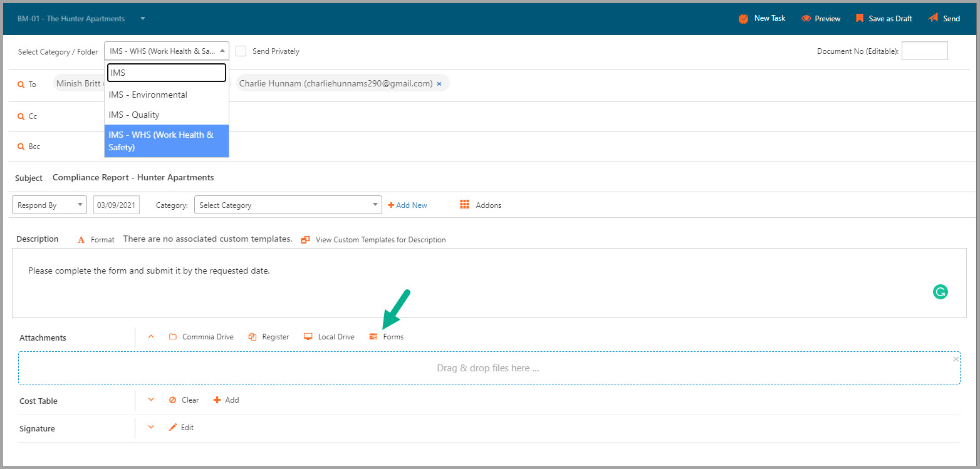Click the Charlie Hunnam recipient chip
Image resolution: width=980 pixels, height=469 pixels.
[x=343, y=83]
